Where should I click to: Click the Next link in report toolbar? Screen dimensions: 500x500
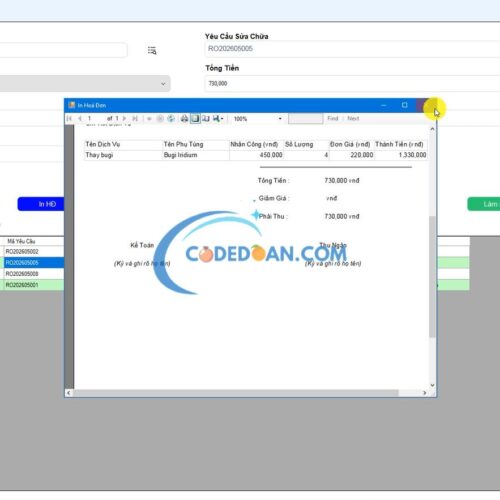(x=353, y=119)
